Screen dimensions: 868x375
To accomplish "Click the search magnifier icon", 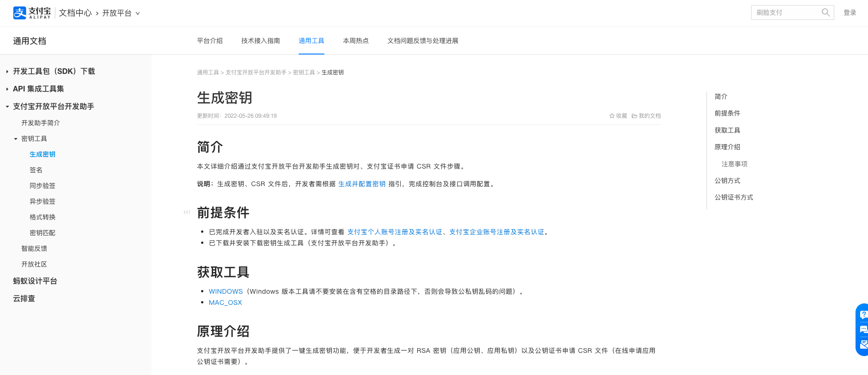I will (x=825, y=12).
